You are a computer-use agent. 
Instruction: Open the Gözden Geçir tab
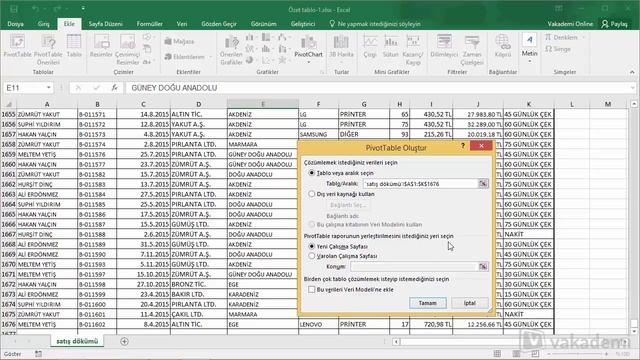click(219, 24)
